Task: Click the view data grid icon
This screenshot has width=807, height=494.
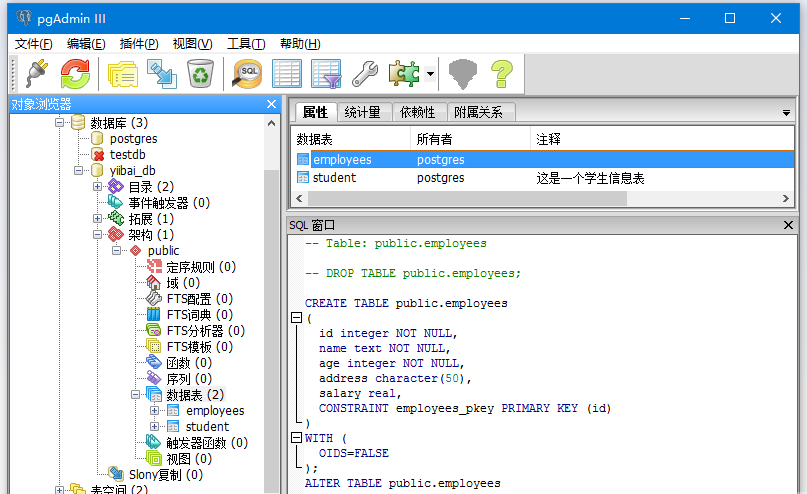Action: pos(287,74)
